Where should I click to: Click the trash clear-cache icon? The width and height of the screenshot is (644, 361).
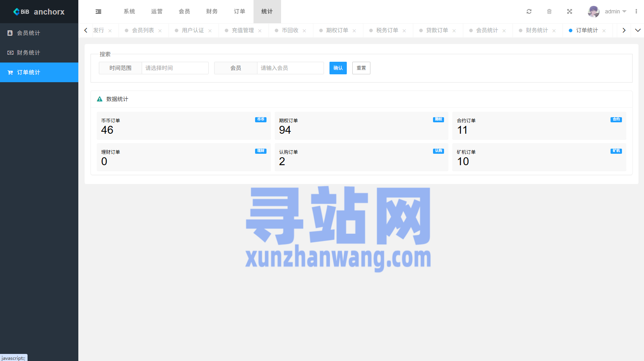click(549, 12)
